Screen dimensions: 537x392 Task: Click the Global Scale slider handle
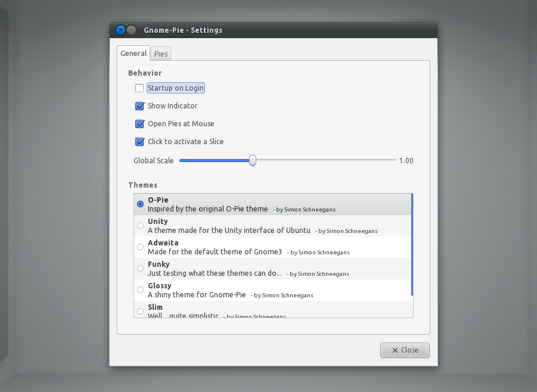[252, 160]
